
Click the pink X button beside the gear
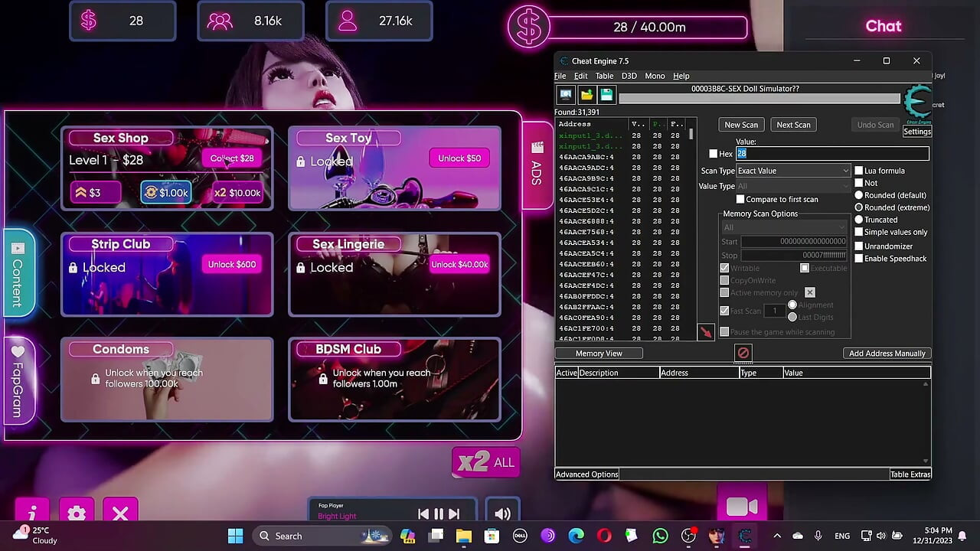(x=120, y=513)
